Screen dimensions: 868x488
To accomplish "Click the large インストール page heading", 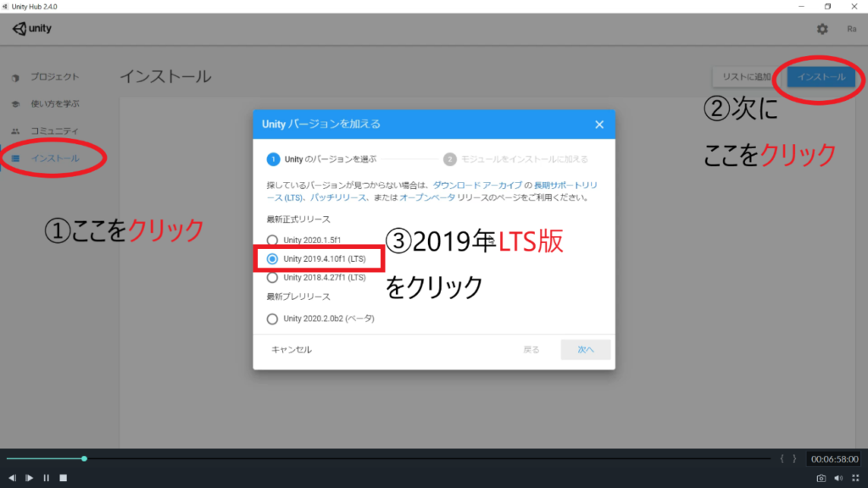I will pos(165,76).
